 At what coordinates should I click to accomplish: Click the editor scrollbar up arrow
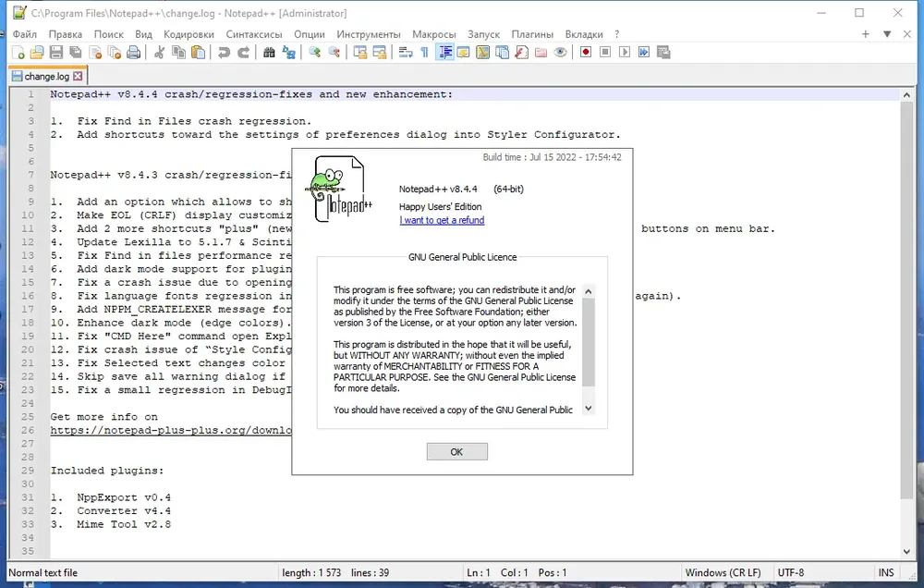pos(906,95)
